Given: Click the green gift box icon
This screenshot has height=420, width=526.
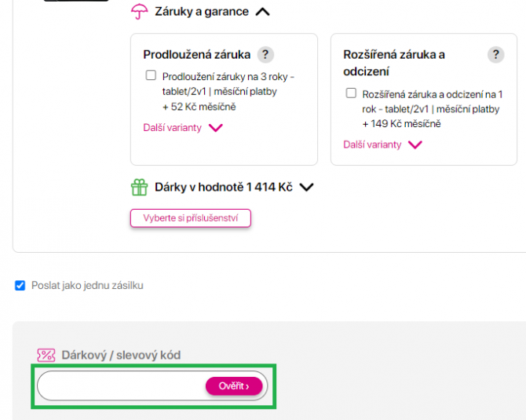Looking at the screenshot, I should tap(139, 187).
